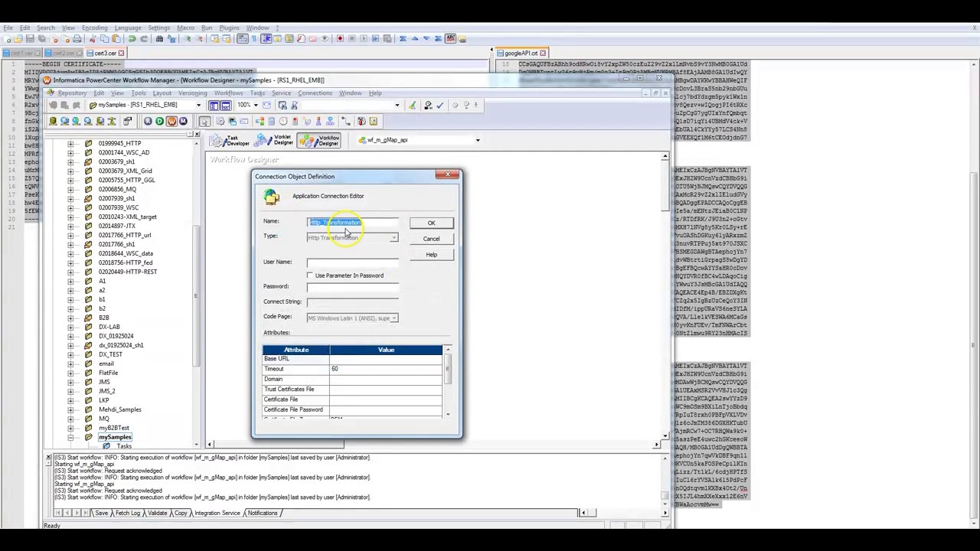Close the navigator panel with its X
Viewport: 980px width, 551px height.
[197, 134]
